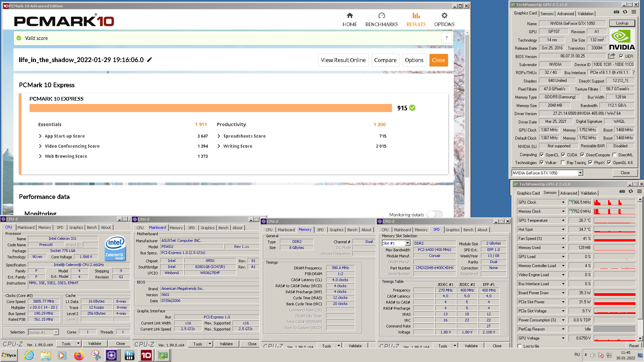Expand the Web Browsing Score row

click(x=40, y=156)
